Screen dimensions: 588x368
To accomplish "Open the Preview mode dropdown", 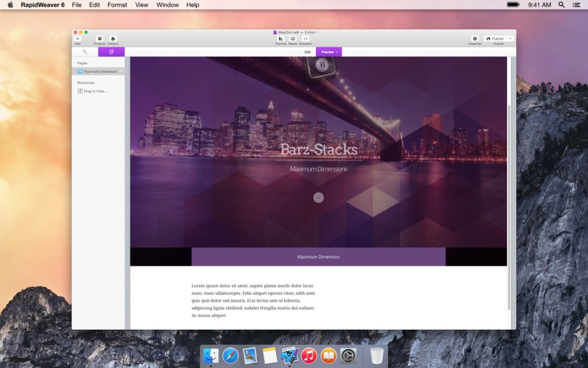I will [x=329, y=52].
